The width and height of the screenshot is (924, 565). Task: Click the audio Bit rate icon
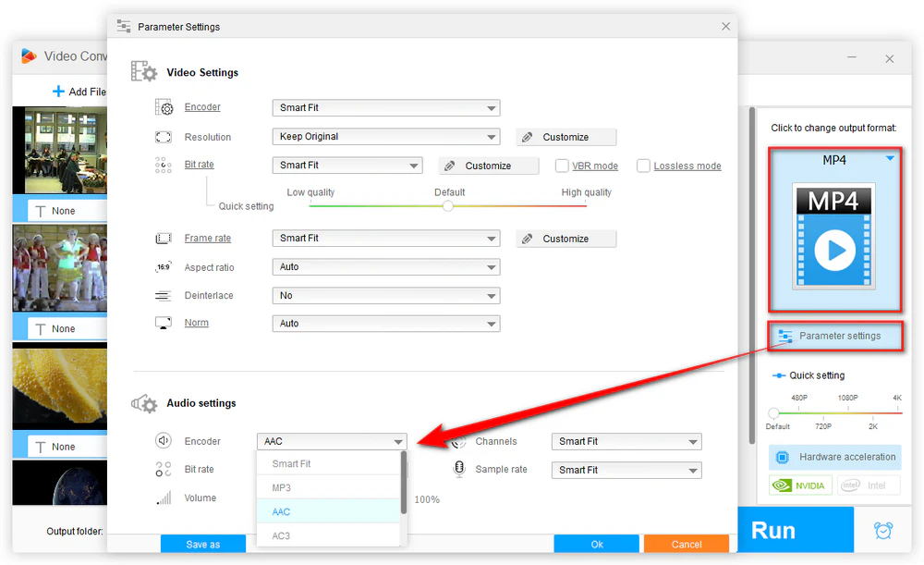tap(164, 469)
